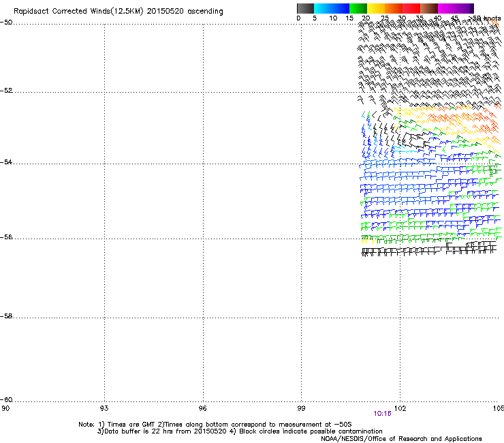Screen dimensions: 504x443
Task: Click the note line 'Times are GMT'
Action: pos(131,425)
